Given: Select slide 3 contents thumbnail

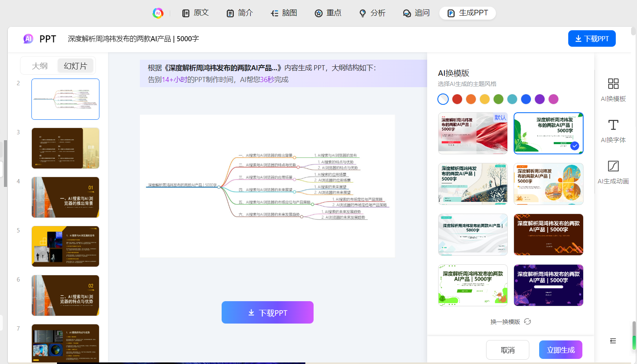Looking at the screenshot, I should [65, 148].
